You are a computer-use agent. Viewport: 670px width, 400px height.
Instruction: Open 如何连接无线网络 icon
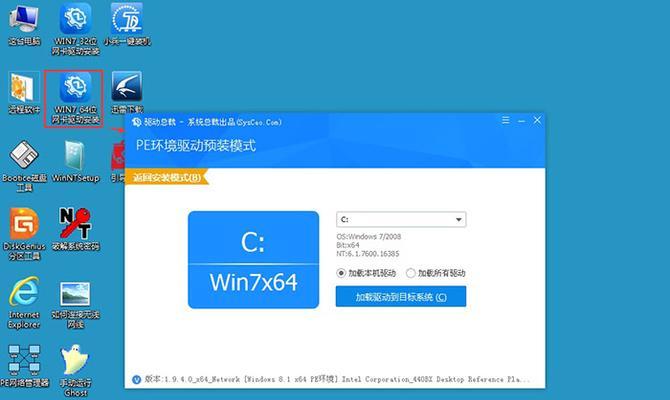[x=76, y=304]
